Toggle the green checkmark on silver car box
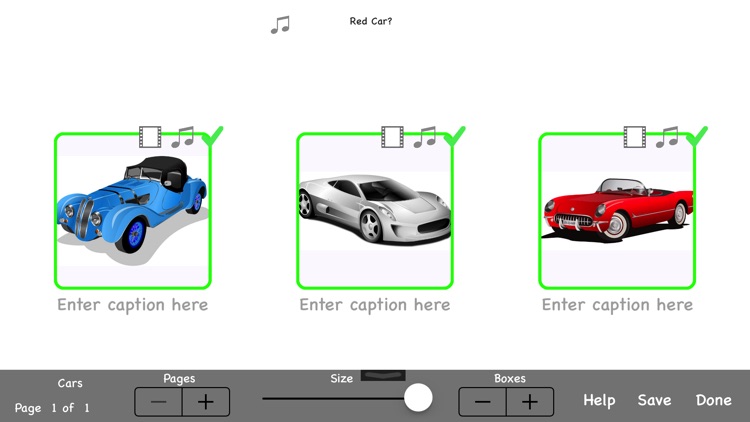The height and width of the screenshot is (422, 750). [454, 136]
